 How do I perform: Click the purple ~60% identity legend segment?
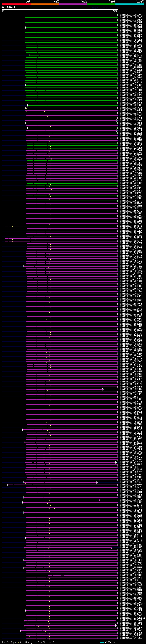click(73, 4)
